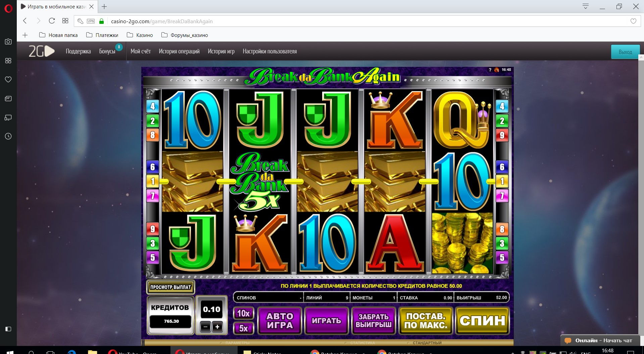Expand the Opera tab menu dropdown

point(586,6)
